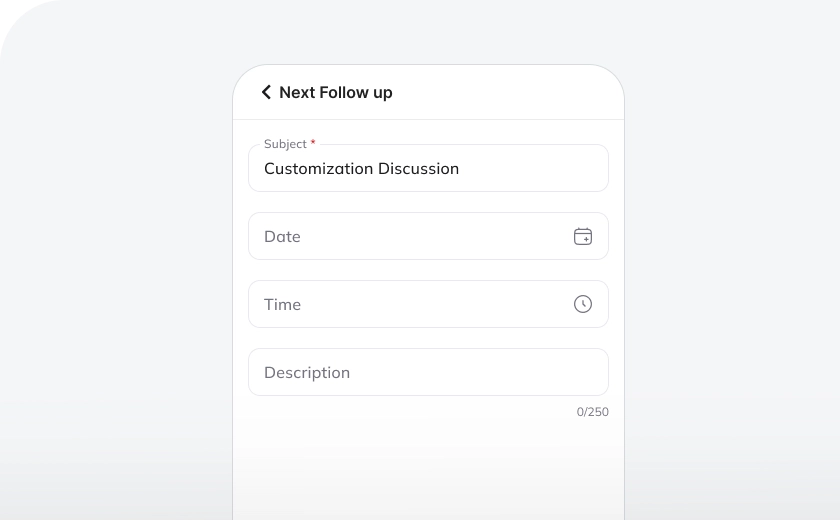
Task: Click the "Date" placeholder text
Action: click(x=282, y=236)
